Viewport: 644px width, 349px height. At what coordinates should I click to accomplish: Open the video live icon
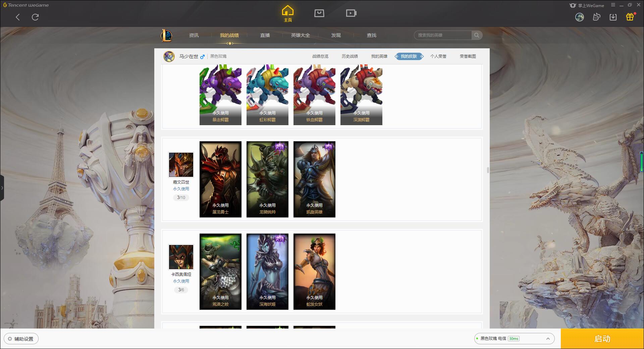351,13
